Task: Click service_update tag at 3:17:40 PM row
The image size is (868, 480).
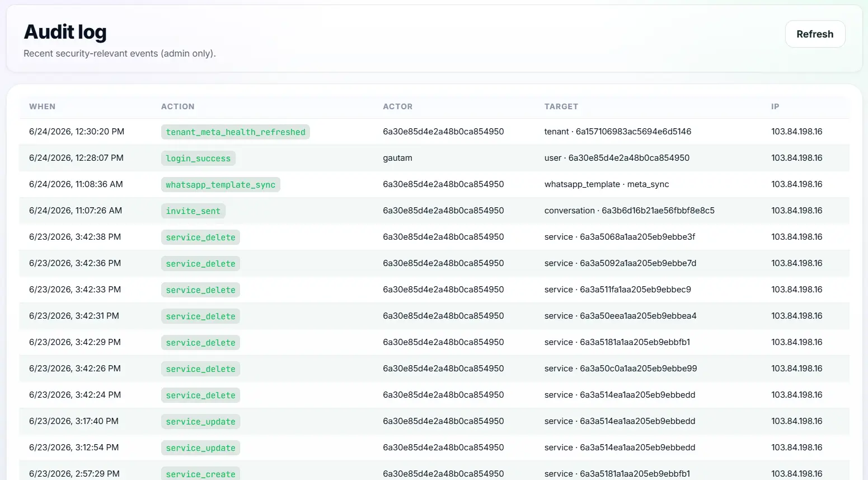Action: [x=200, y=422]
